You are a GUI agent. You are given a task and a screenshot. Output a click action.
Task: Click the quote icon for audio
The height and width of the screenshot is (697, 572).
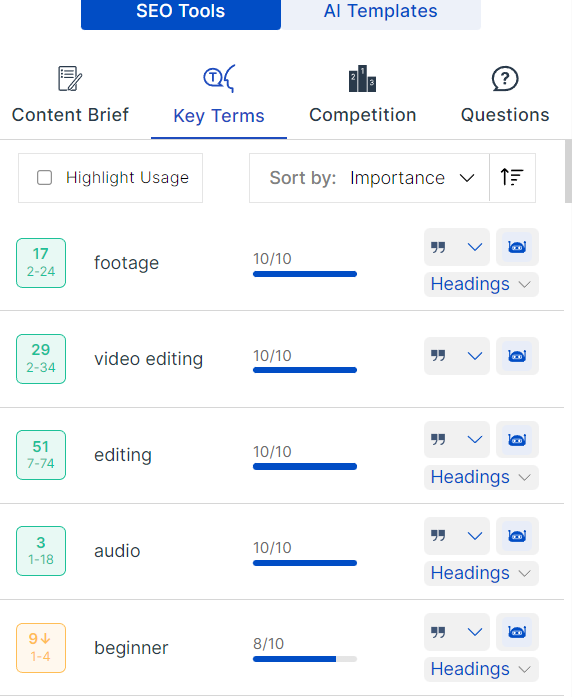[x=438, y=536]
